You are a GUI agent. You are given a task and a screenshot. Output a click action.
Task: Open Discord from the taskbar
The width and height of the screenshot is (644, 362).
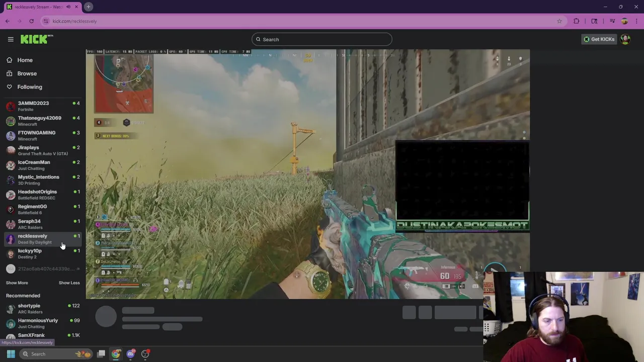[131, 354]
